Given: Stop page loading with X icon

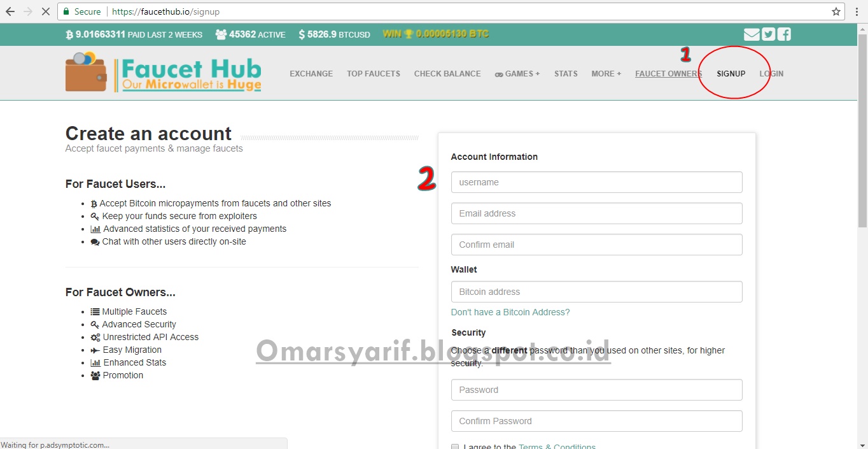Looking at the screenshot, I should pos(46,11).
